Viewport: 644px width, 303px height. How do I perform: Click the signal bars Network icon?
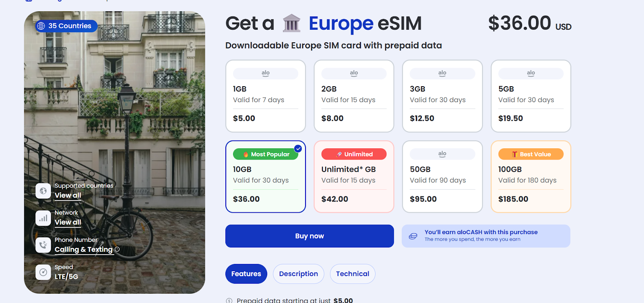(x=43, y=218)
